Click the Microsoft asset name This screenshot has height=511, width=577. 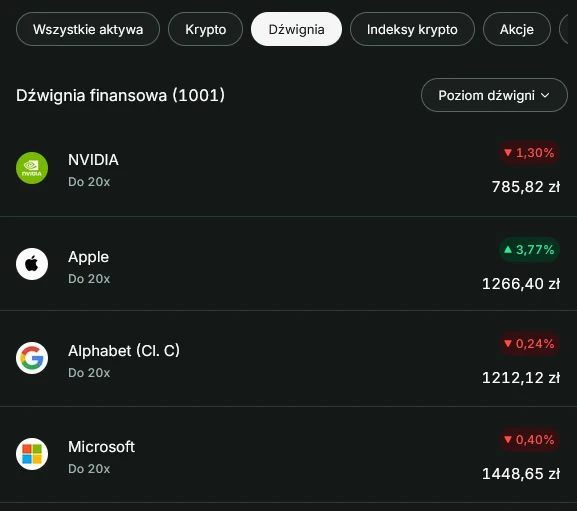pyautogui.click(x=102, y=447)
